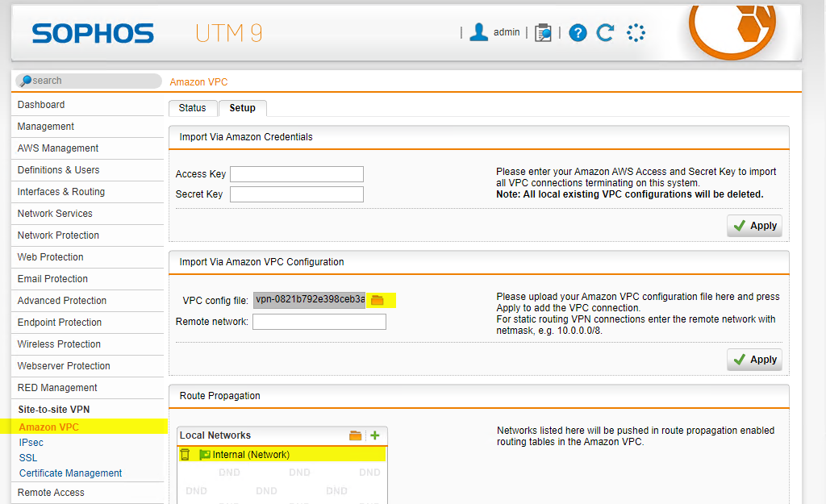Switch to the Status tab
Viewport: 826px width, 504px height.
(193, 108)
